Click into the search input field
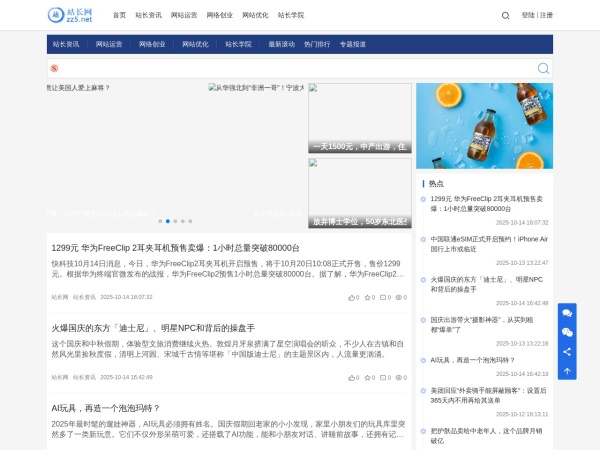The width and height of the screenshot is (600, 450). (x=290, y=68)
